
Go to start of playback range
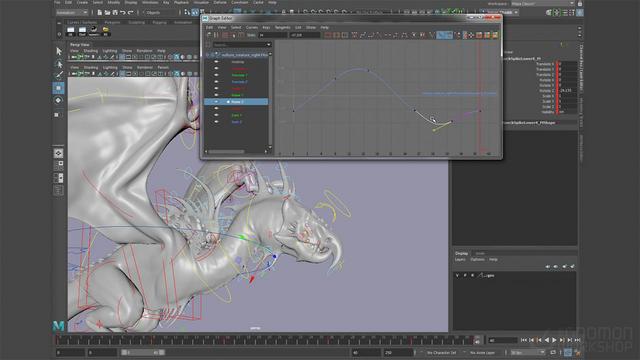pos(524,340)
